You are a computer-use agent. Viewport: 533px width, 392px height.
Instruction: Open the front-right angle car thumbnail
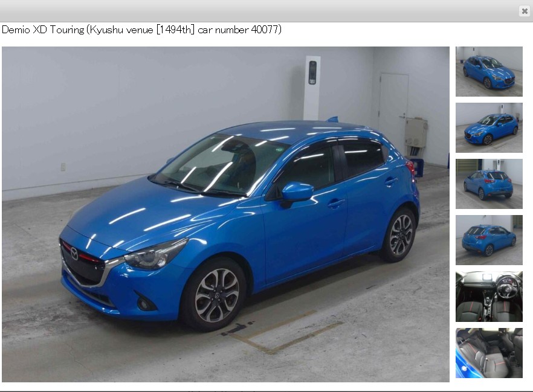tap(489, 71)
